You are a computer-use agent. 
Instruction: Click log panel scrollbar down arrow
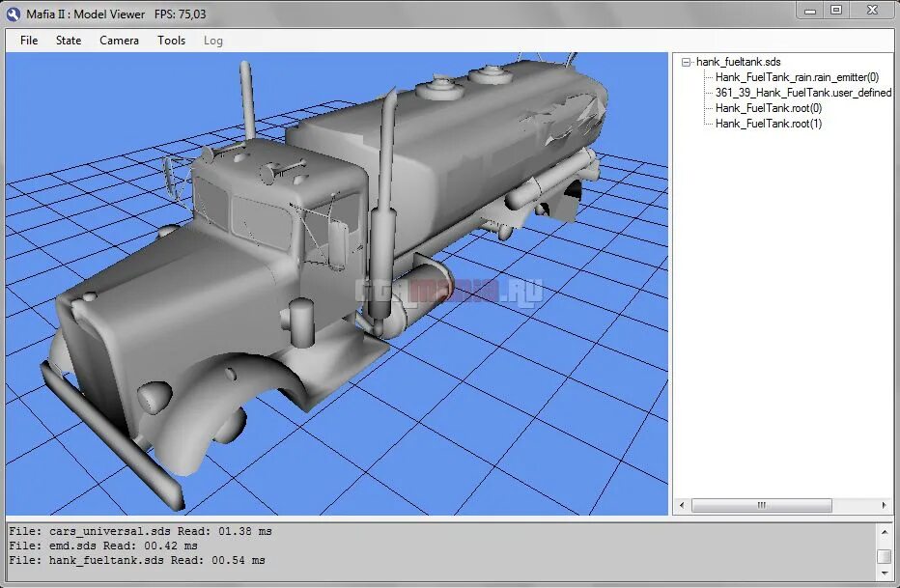pyautogui.click(x=885, y=574)
